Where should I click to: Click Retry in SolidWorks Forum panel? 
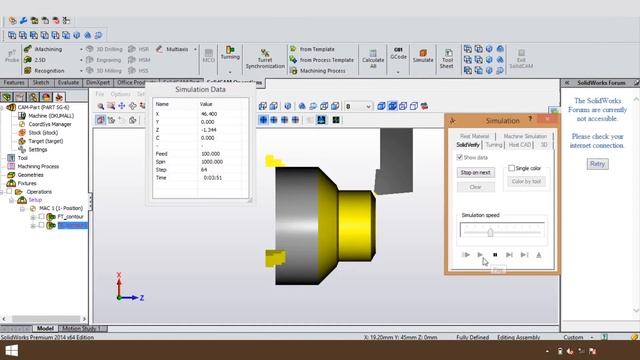pos(597,164)
